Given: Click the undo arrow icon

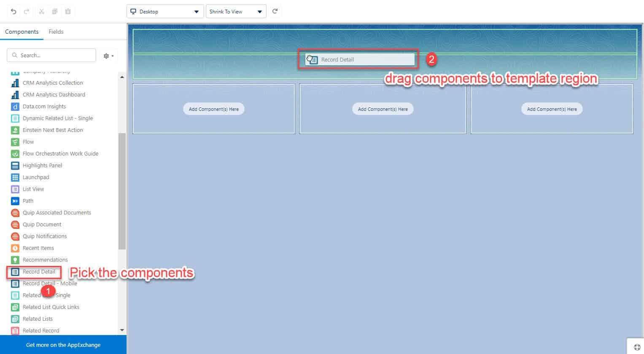Looking at the screenshot, I should 13,11.
